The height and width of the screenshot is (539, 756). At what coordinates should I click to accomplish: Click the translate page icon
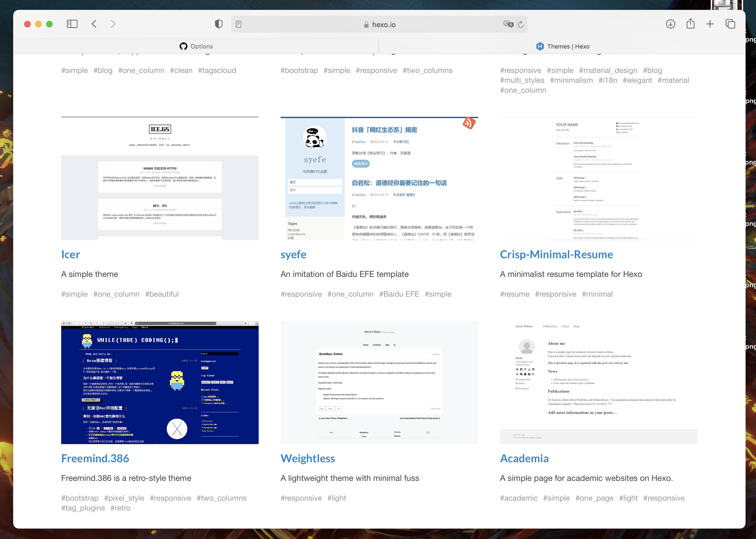tap(508, 24)
